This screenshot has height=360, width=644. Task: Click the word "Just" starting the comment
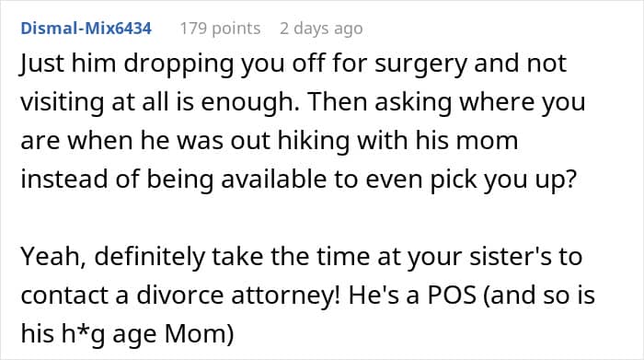[42, 64]
